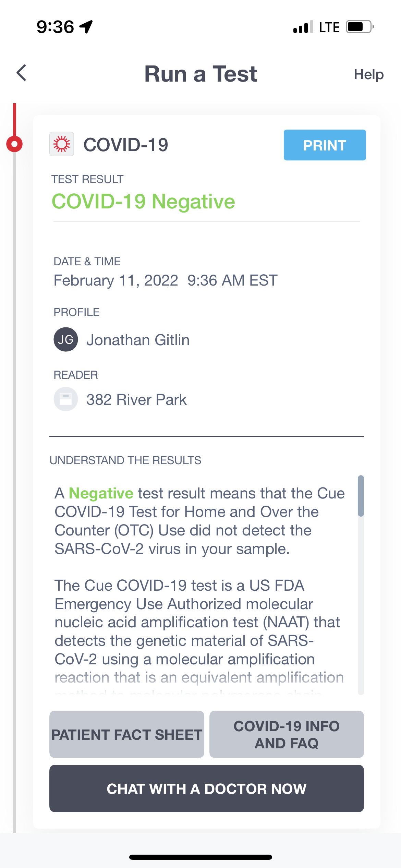
Task: Open the Patient Fact Sheet
Action: coord(126,734)
